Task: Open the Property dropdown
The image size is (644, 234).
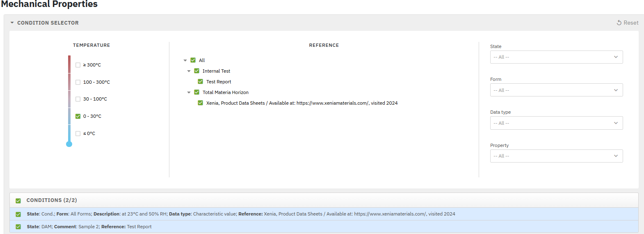Action: [x=556, y=156]
